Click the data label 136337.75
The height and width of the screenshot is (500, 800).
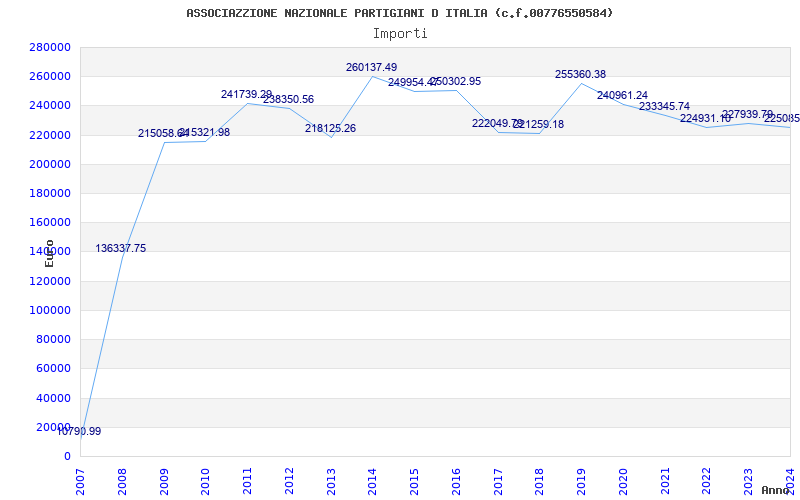pyautogui.click(x=120, y=248)
